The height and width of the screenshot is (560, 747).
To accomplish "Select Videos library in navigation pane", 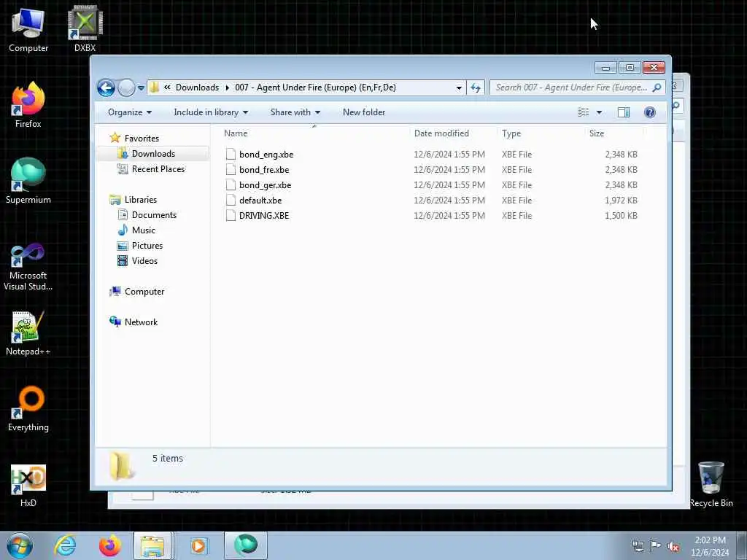I will 144,260.
